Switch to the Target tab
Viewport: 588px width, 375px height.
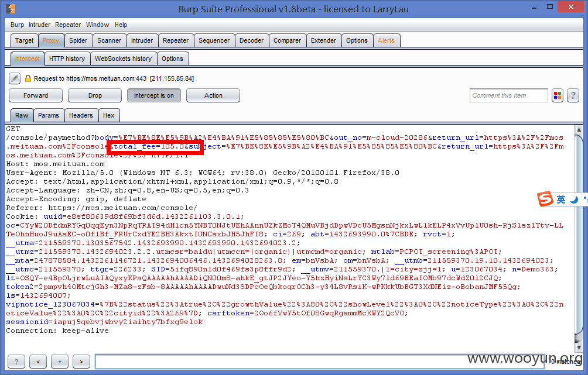click(25, 40)
